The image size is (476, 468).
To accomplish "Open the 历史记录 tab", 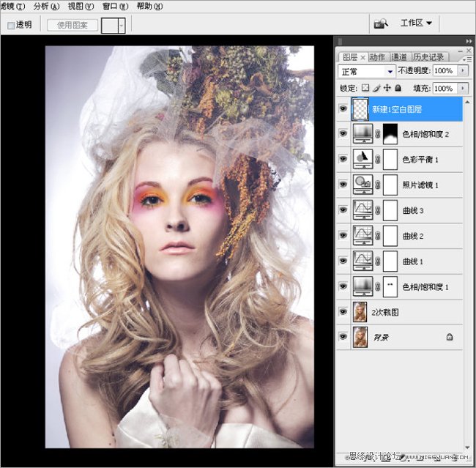I will tap(428, 56).
